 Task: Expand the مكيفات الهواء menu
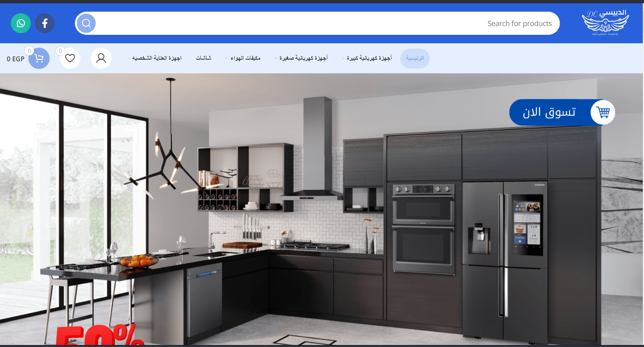[x=245, y=59]
